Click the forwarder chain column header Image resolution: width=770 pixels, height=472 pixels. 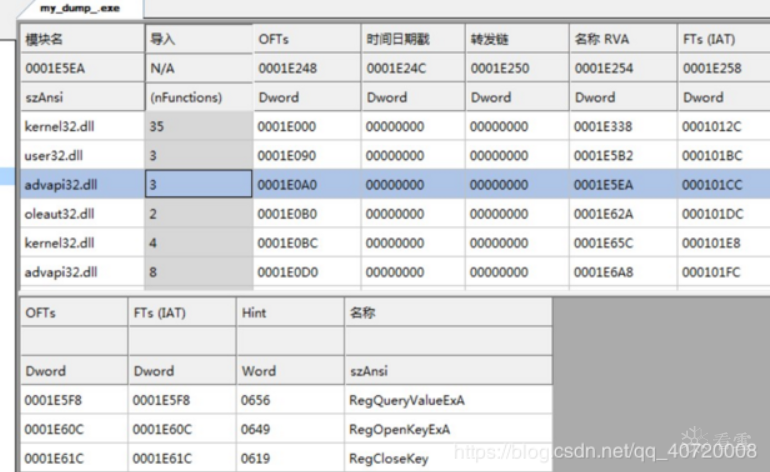(x=517, y=39)
